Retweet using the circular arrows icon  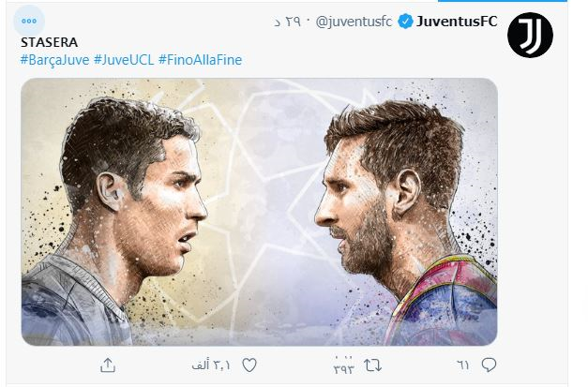(x=373, y=365)
